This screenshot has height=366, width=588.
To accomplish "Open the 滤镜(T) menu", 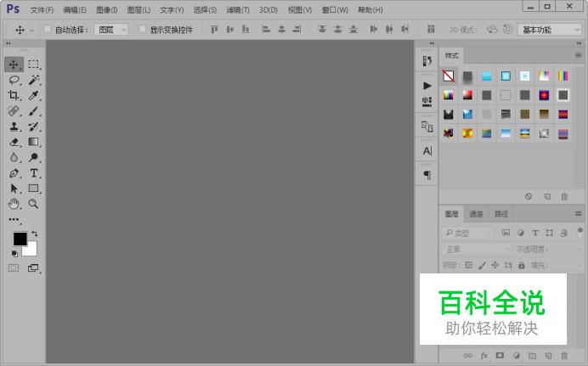I will 238,10.
